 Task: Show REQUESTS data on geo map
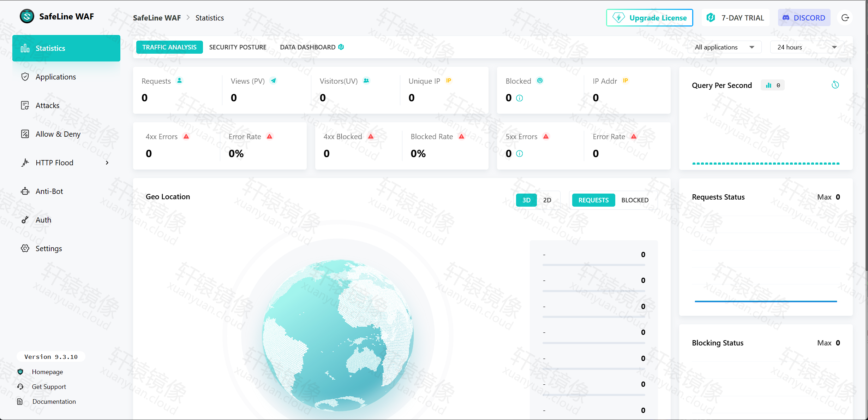[x=593, y=200]
